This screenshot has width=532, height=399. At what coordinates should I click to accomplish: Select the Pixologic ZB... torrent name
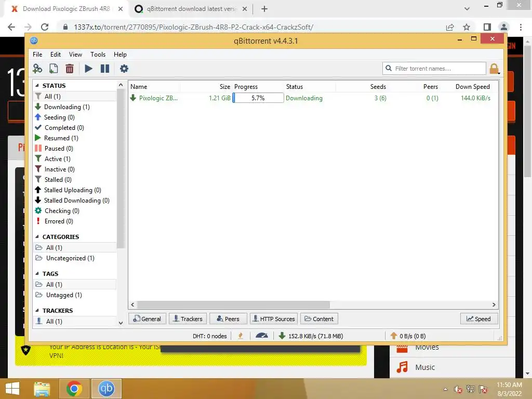(x=158, y=98)
